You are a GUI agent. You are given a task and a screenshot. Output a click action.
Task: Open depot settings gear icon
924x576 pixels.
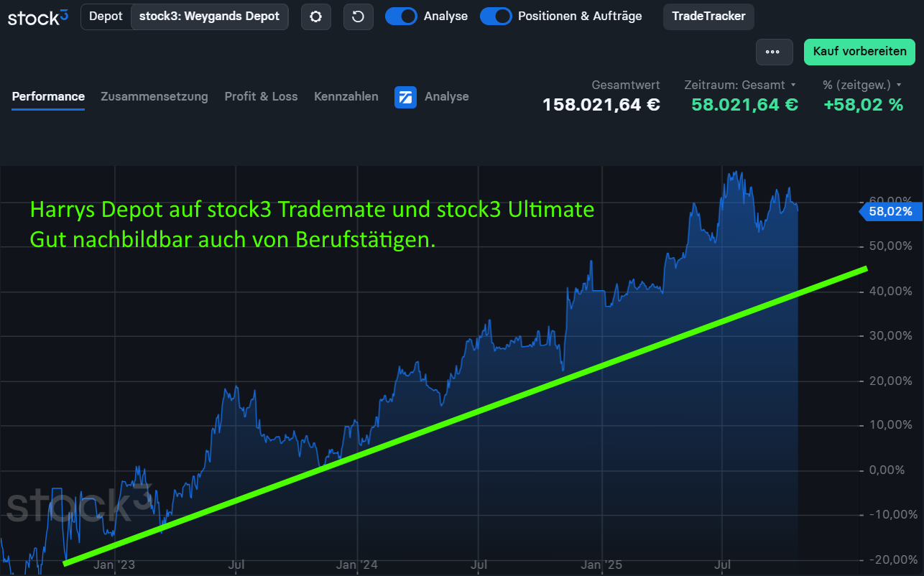315,17
